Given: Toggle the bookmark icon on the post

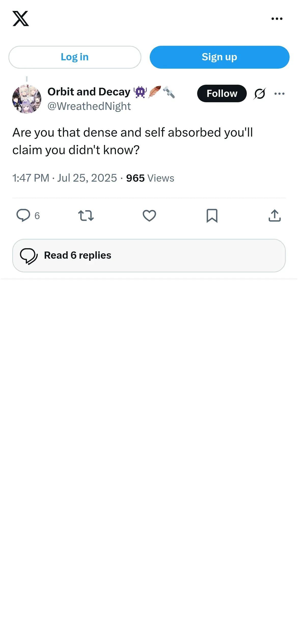Looking at the screenshot, I should point(212,216).
